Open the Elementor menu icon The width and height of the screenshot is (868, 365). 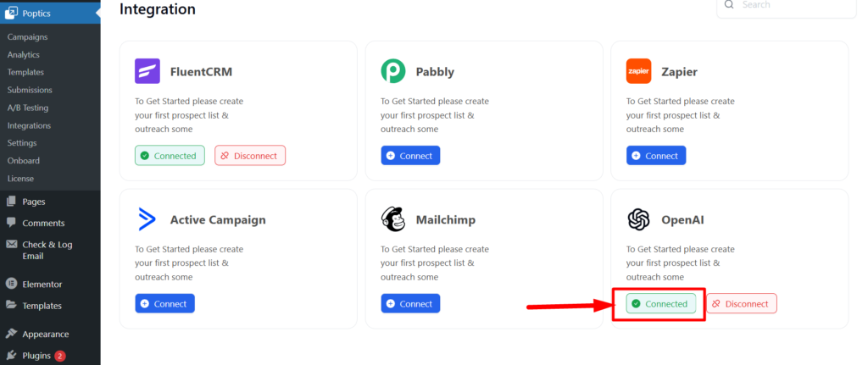click(x=11, y=285)
